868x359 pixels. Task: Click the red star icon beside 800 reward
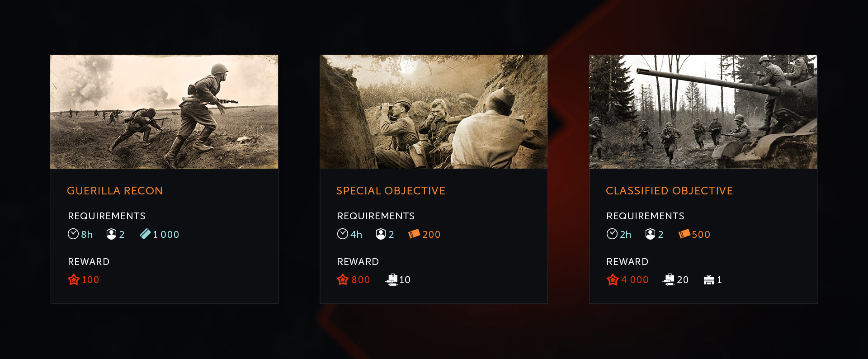click(x=343, y=279)
